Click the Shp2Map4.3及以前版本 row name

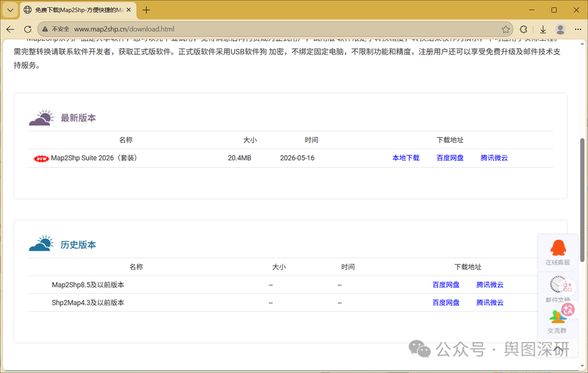88,302
